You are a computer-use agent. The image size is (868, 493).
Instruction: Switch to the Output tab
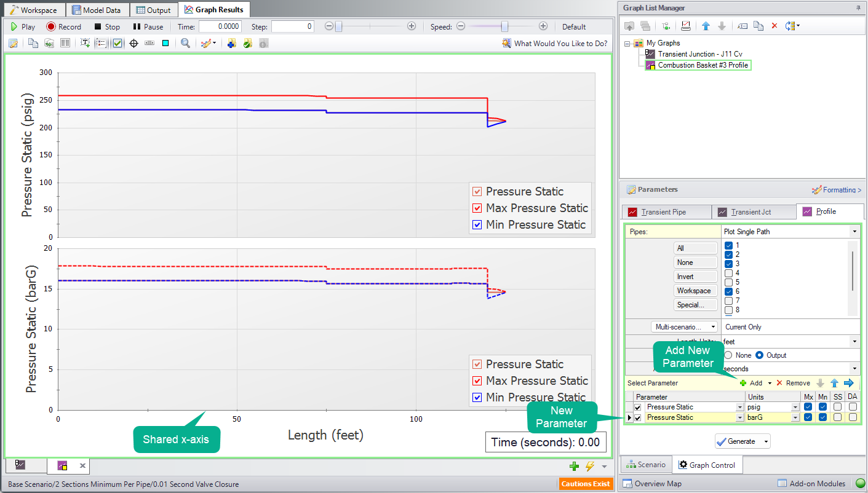click(x=154, y=10)
